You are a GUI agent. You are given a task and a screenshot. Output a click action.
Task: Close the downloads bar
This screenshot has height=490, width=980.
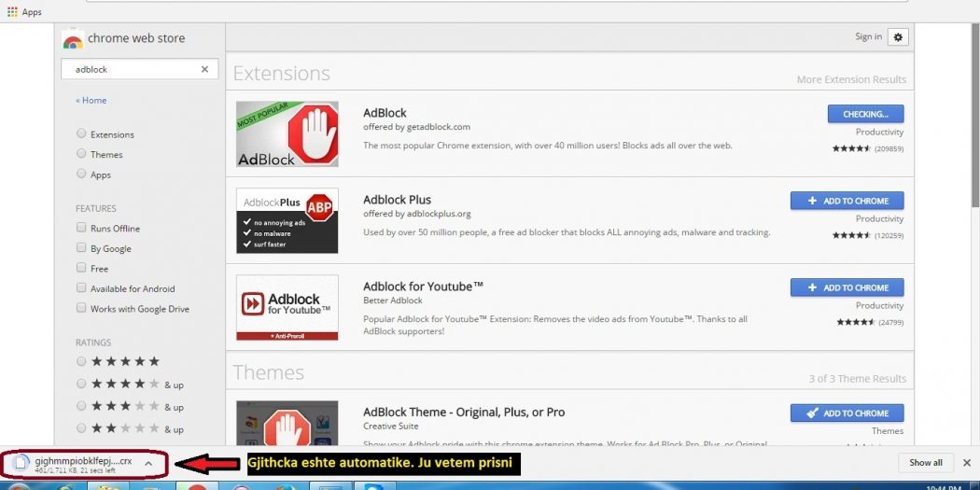[x=966, y=463]
